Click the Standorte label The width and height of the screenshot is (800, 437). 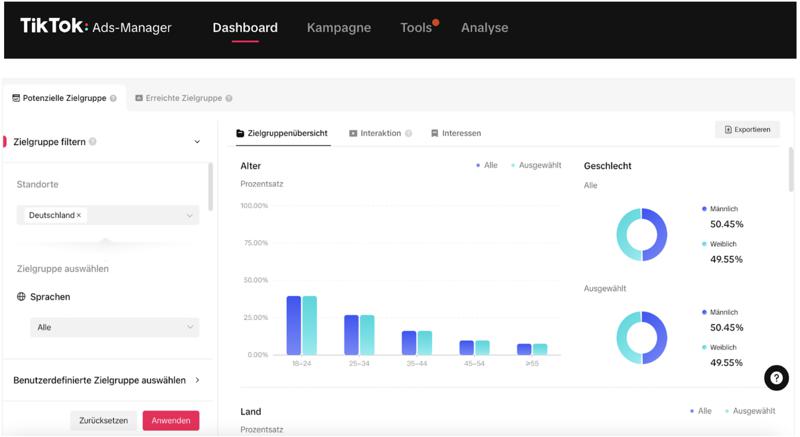(37, 185)
